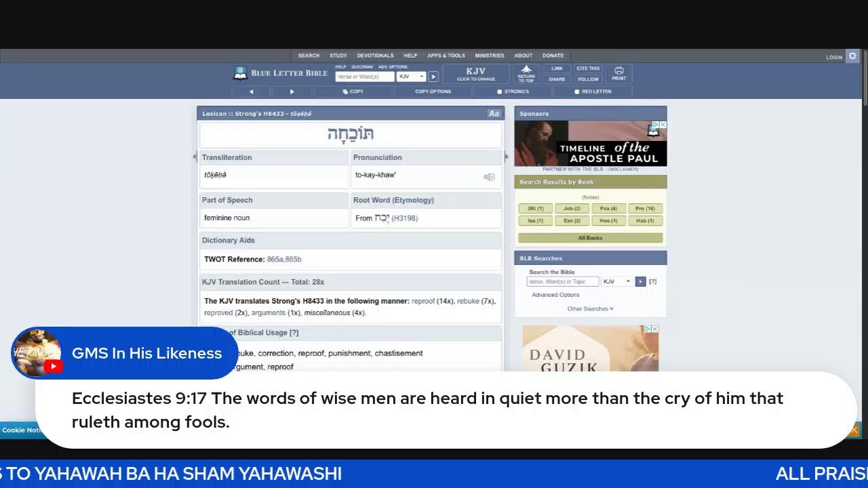The height and width of the screenshot is (488, 868).
Task: Click the Link button
Action: pyautogui.click(x=557, y=68)
